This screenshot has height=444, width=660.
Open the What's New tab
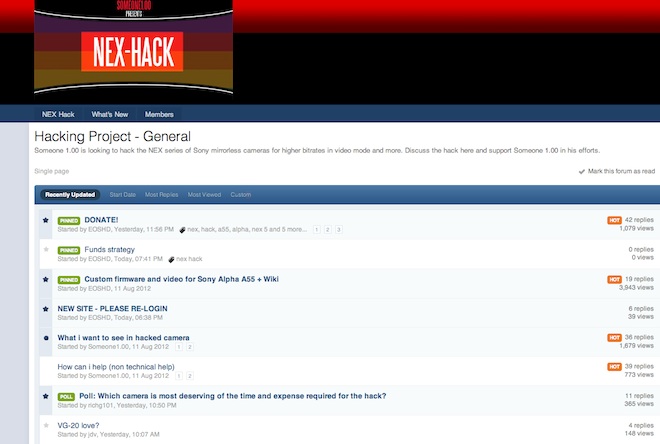tap(110, 114)
